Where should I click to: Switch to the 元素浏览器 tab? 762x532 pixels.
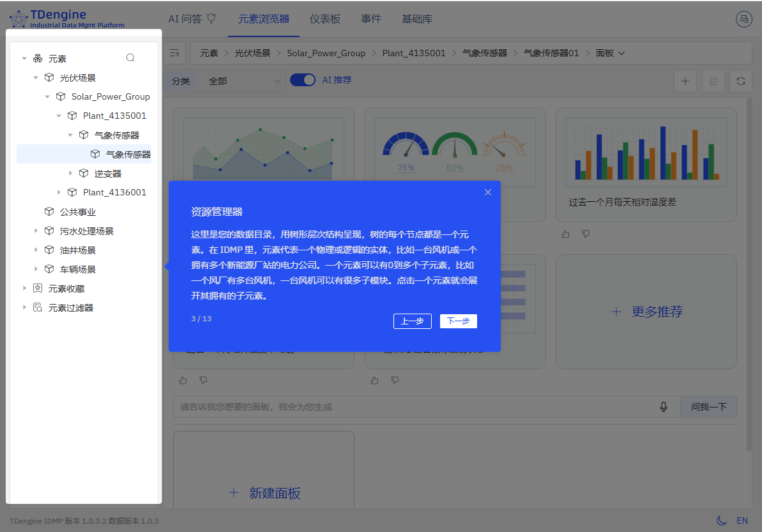click(263, 19)
